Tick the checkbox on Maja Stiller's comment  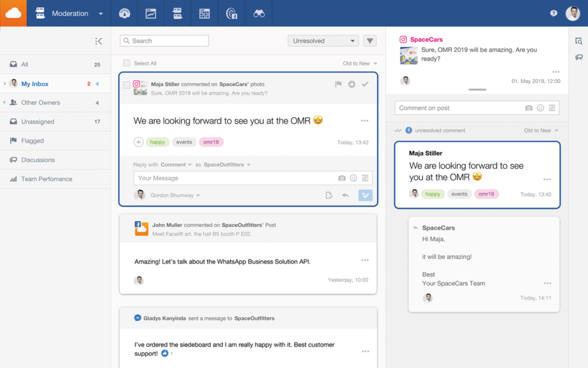(x=127, y=85)
